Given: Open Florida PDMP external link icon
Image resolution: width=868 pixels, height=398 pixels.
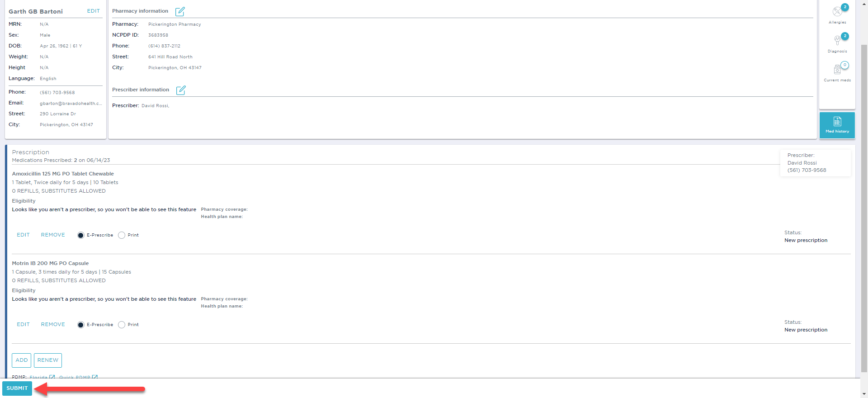Looking at the screenshot, I should tap(52, 377).
